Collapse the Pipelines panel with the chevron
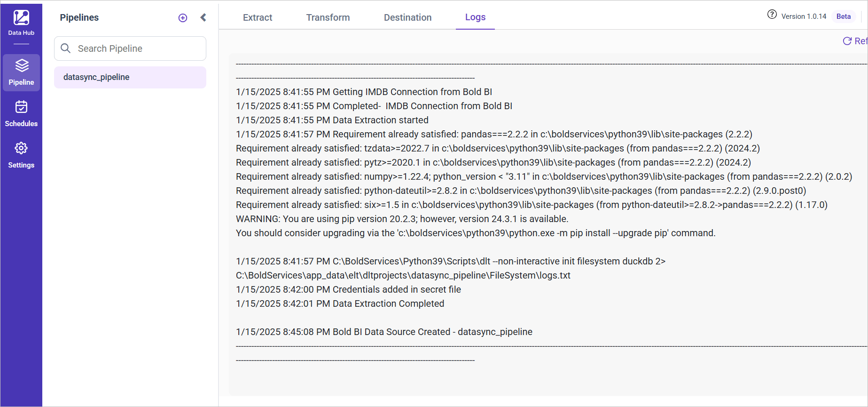Screen dimensions: 868x407 tap(203, 17)
